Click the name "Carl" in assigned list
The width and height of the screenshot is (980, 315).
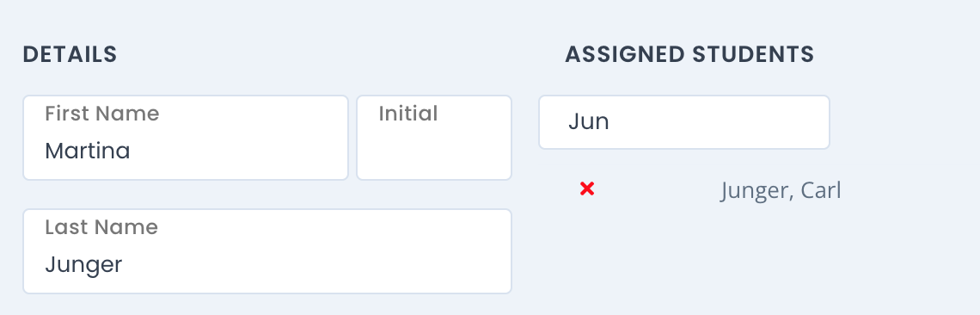coord(821,190)
